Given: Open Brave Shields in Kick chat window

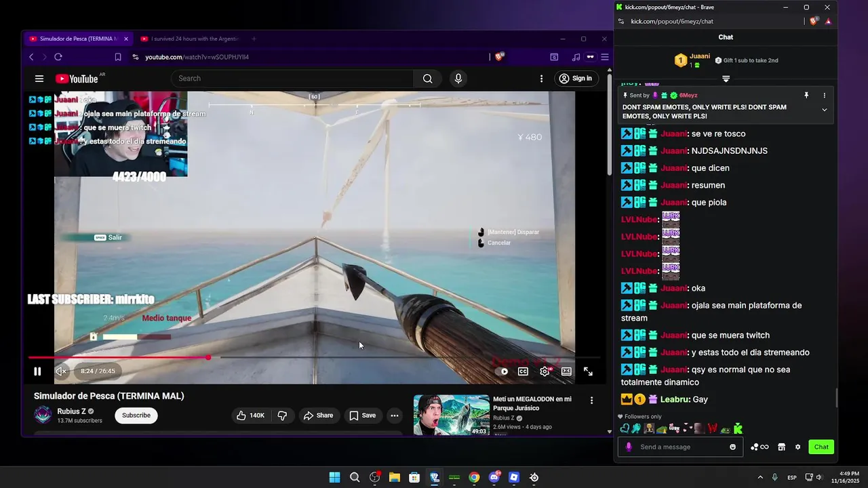Looking at the screenshot, I should [x=814, y=21].
